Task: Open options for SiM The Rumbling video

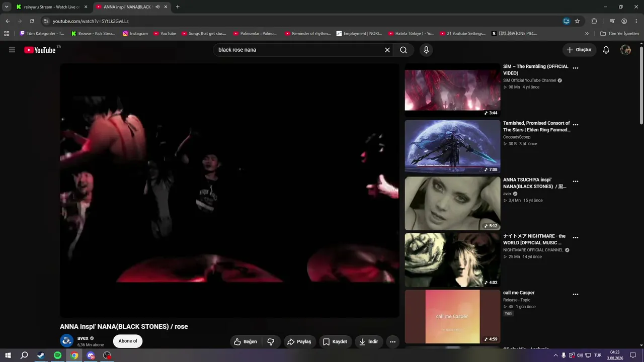Action: (576, 68)
